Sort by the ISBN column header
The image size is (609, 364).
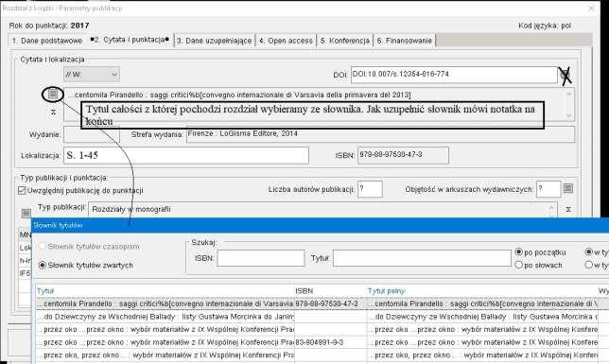pos(304,291)
